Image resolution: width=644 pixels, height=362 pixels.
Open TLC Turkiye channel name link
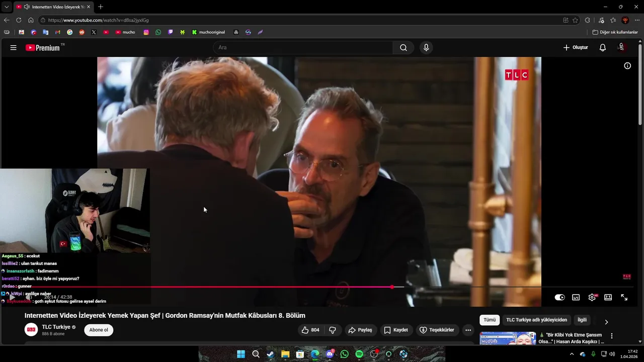click(x=56, y=327)
